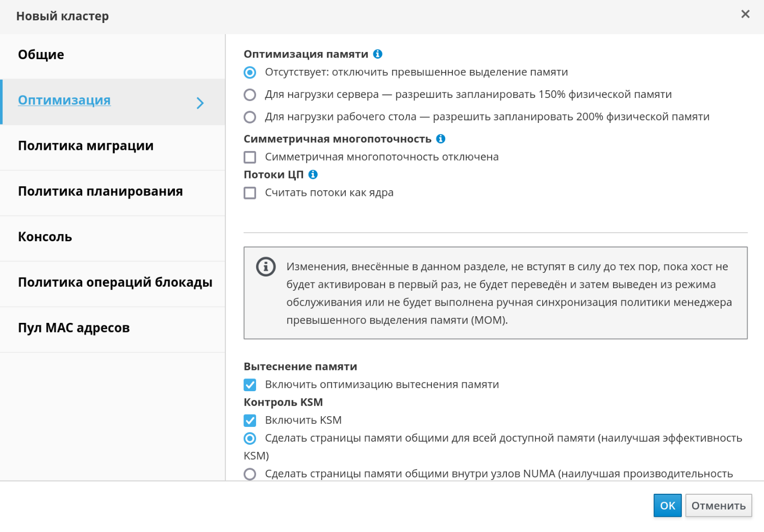This screenshot has width=764, height=532.
Task: Open the Консоль tab
Action: (x=45, y=237)
